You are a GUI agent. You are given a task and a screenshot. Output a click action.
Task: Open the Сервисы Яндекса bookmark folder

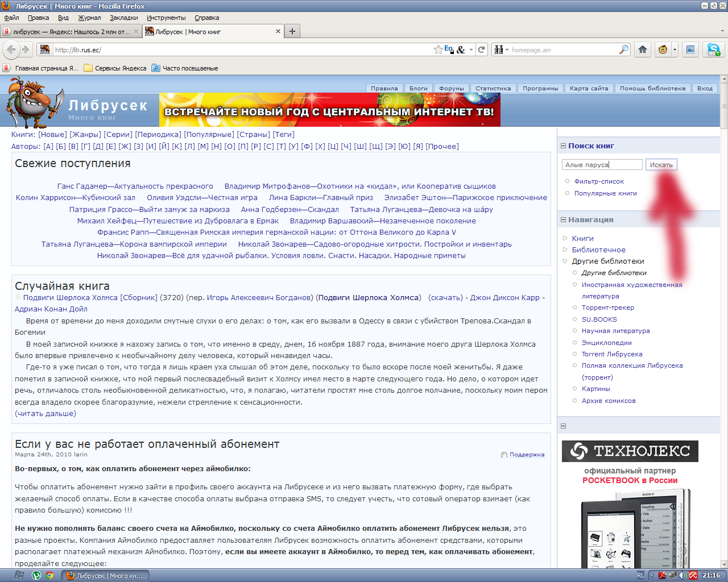115,68
